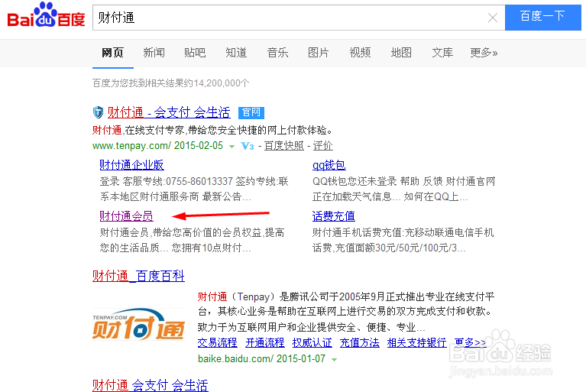586x392 pixels.
Task: Click the shield security icon beside first result
Action: (x=98, y=112)
